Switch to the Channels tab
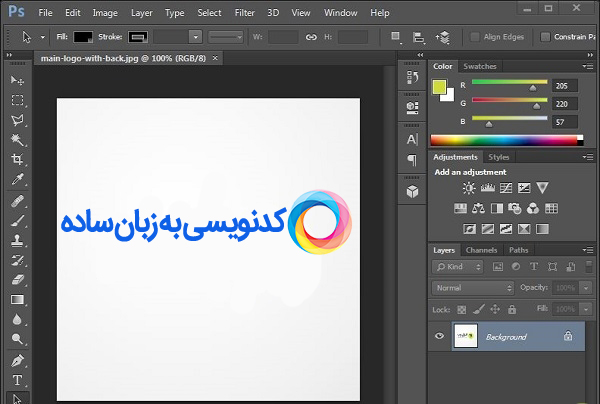 [481, 250]
